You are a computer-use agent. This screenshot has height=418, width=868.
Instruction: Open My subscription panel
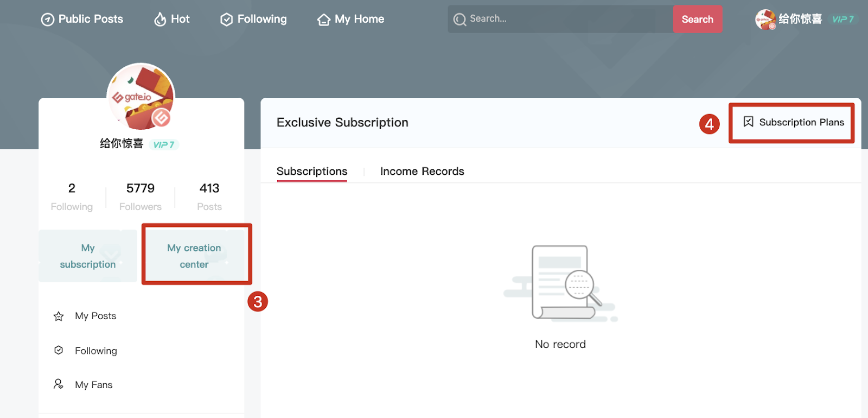pos(88,256)
